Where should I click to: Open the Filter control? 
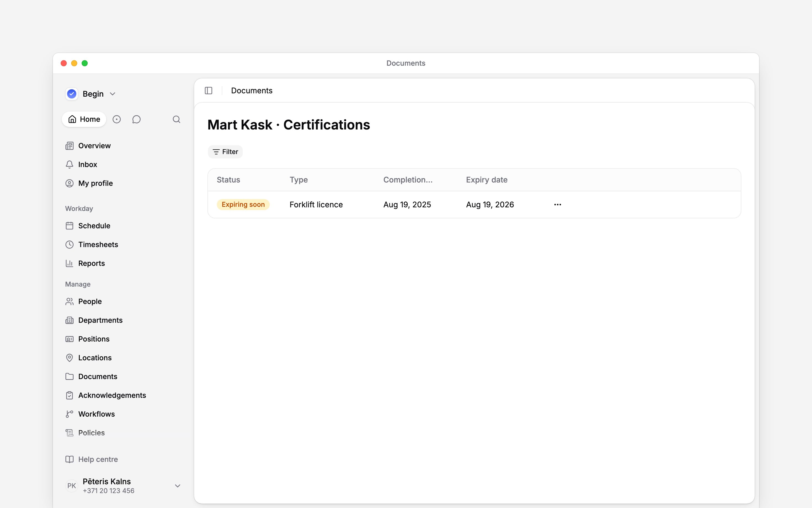point(225,152)
